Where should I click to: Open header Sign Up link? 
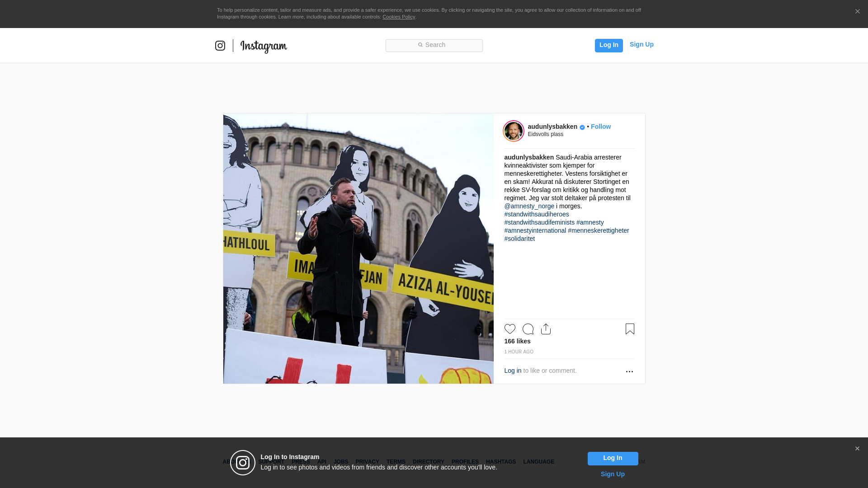641,44
